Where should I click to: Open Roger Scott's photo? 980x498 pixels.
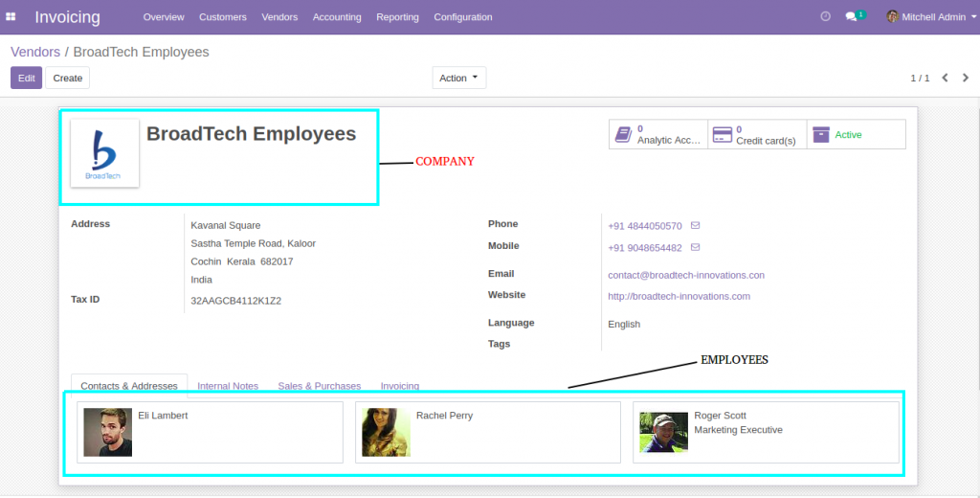[664, 432]
